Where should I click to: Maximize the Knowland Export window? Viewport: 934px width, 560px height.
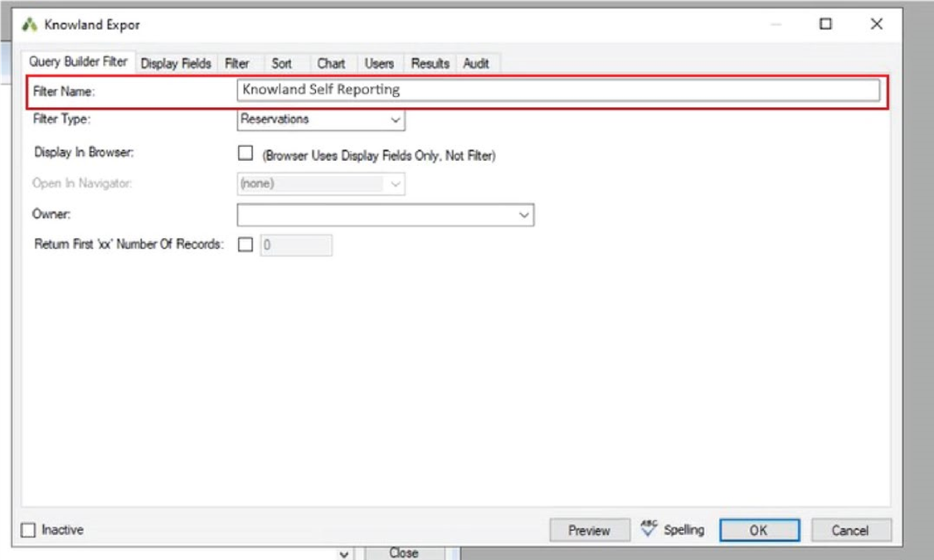tap(825, 24)
